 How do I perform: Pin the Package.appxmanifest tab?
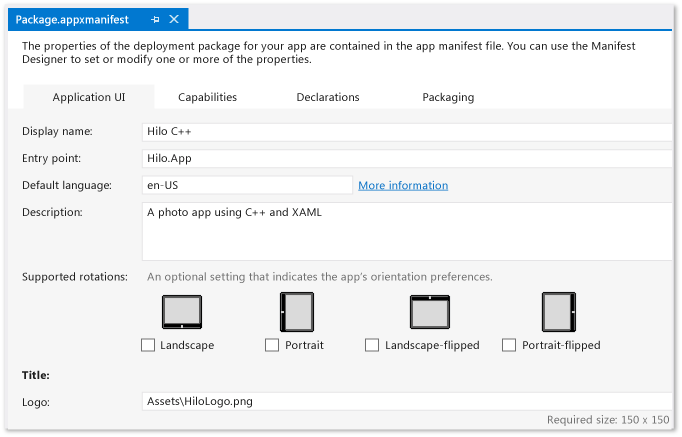tap(155, 19)
